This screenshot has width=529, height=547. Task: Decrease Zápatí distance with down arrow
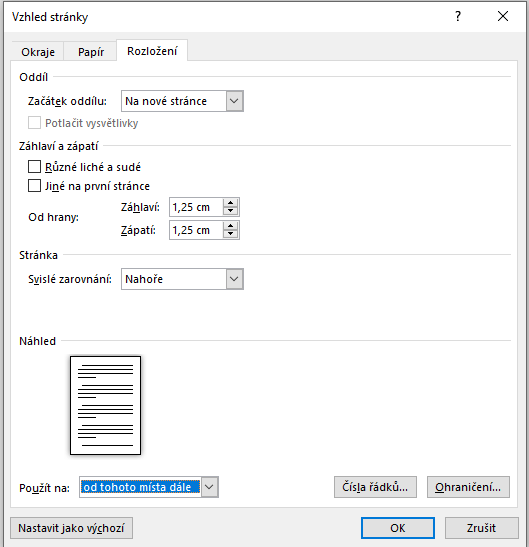click(230, 234)
